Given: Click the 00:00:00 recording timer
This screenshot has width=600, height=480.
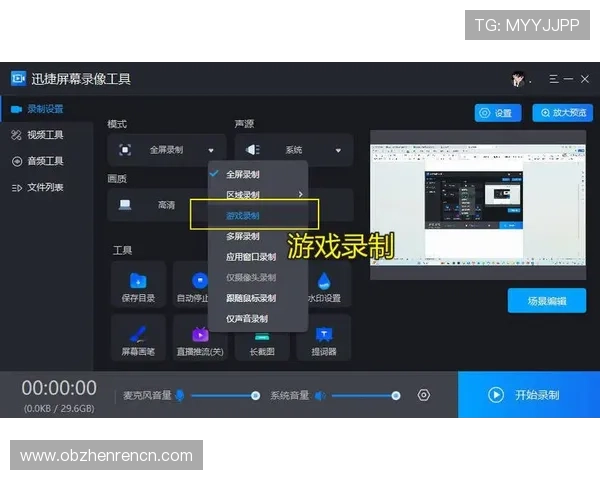Looking at the screenshot, I should (59, 388).
